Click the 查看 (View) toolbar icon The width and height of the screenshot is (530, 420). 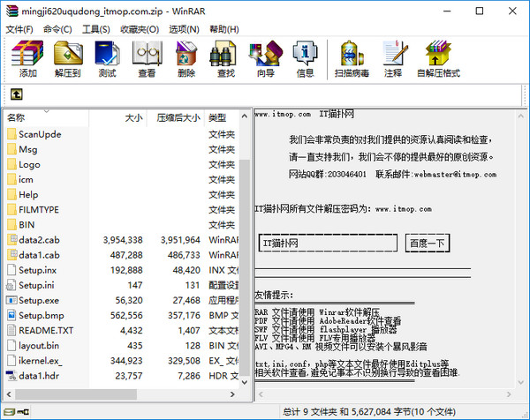tap(147, 53)
